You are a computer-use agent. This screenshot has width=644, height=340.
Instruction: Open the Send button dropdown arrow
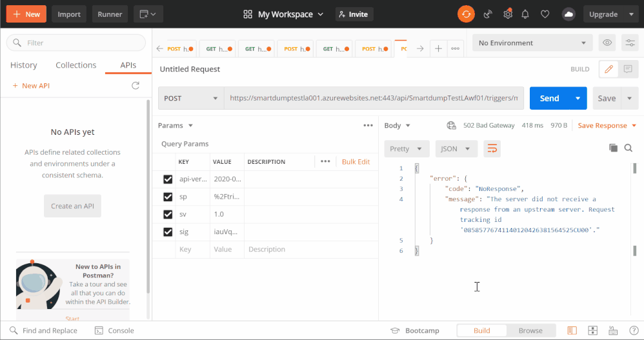tap(578, 98)
